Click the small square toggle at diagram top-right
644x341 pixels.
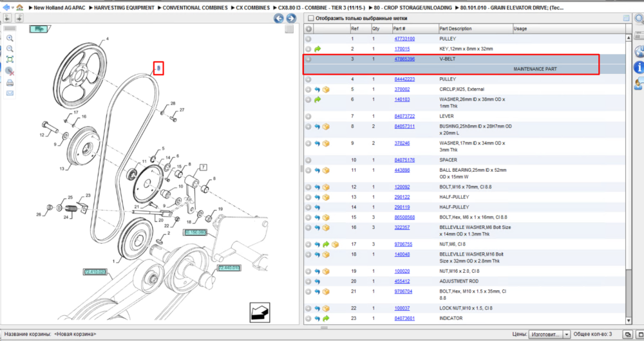click(289, 29)
